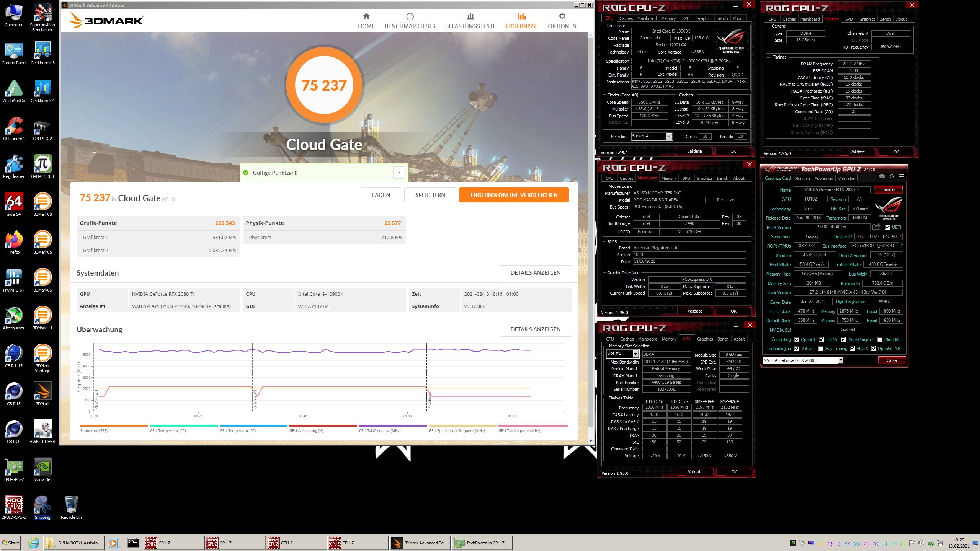Open the Validation tab in GPU-Z

846,179
